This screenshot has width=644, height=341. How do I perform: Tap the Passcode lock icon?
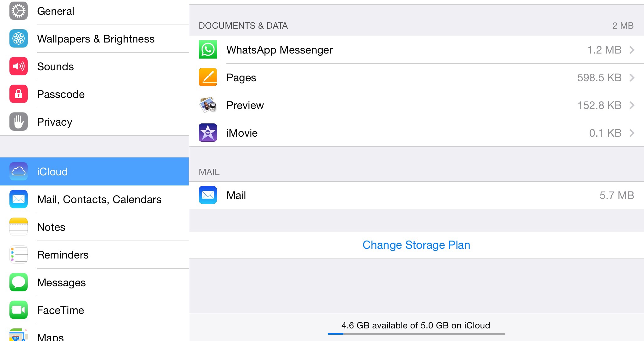(x=19, y=94)
